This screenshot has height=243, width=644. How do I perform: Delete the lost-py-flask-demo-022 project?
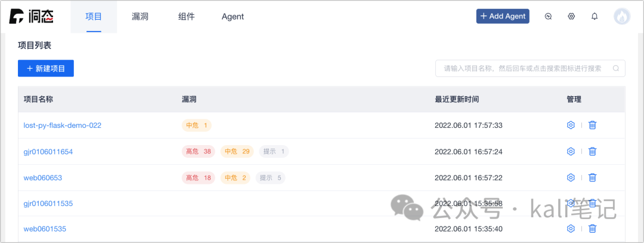point(592,125)
